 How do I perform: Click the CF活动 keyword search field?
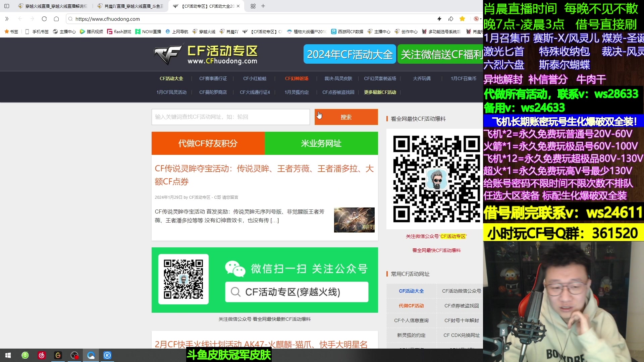tap(231, 117)
